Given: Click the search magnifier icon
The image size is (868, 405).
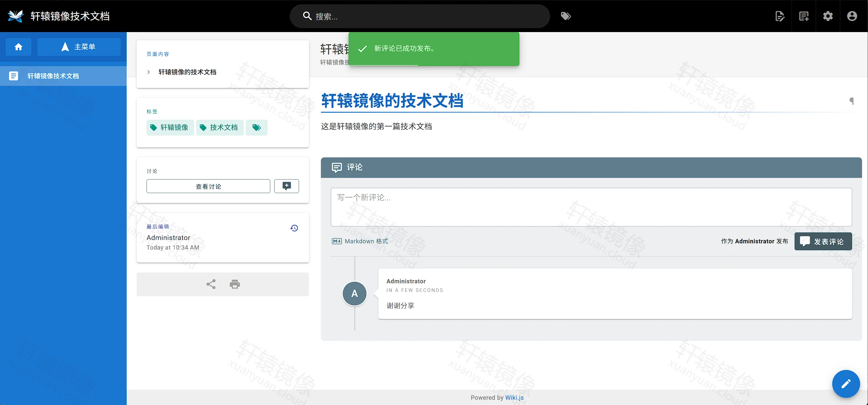Looking at the screenshot, I should click(x=307, y=16).
